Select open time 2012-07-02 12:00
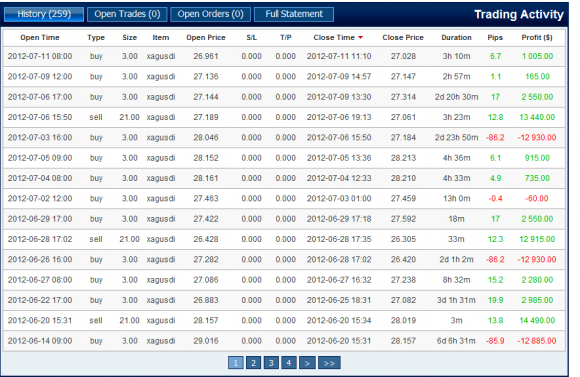580x377 pixels. 40,199
